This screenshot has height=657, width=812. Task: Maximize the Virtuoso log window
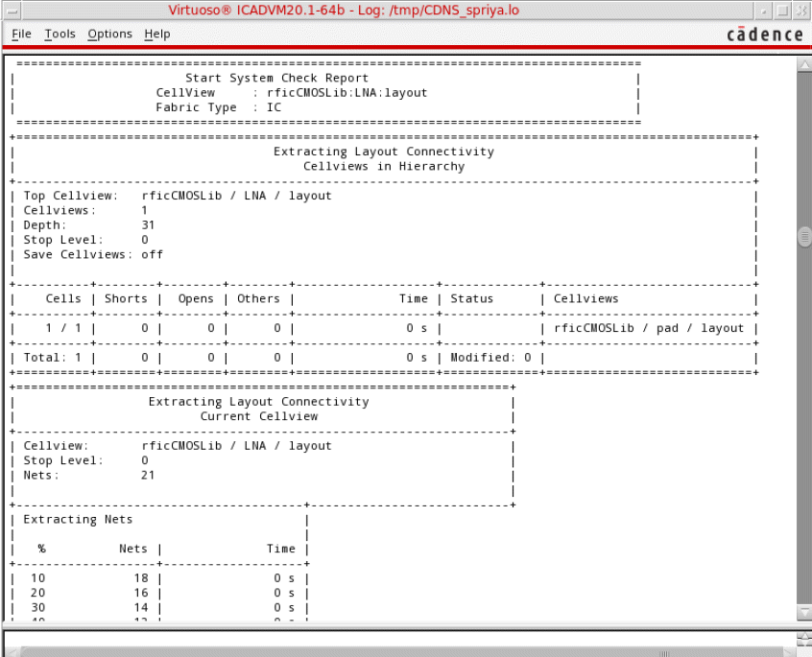(x=783, y=11)
